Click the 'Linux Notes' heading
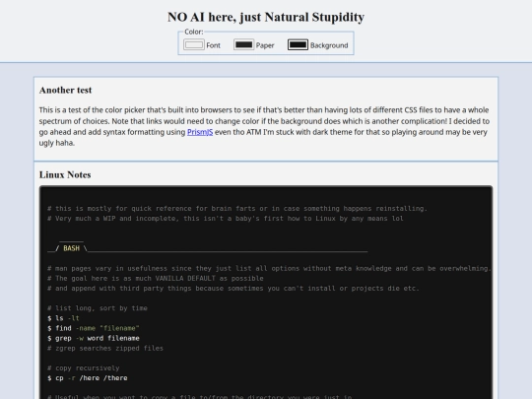Image resolution: width=532 pixels, height=399 pixels. 65,174
